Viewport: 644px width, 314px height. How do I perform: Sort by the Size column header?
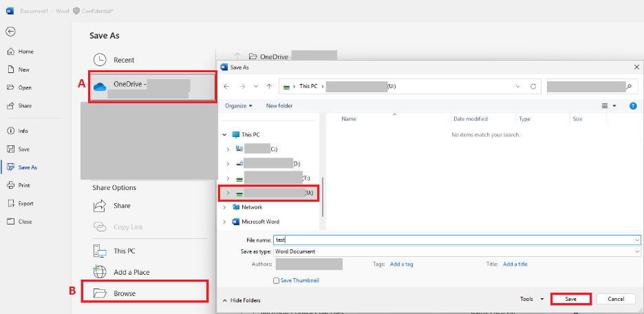[577, 118]
